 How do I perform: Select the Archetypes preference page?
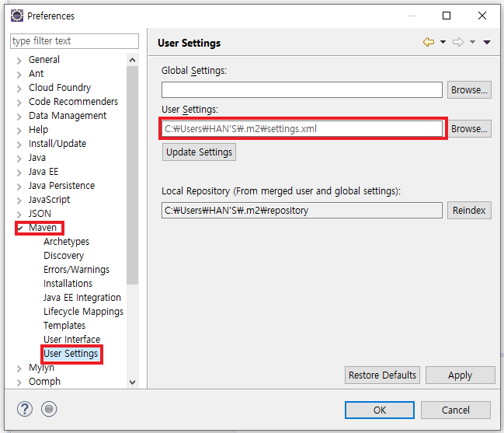(x=67, y=242)
